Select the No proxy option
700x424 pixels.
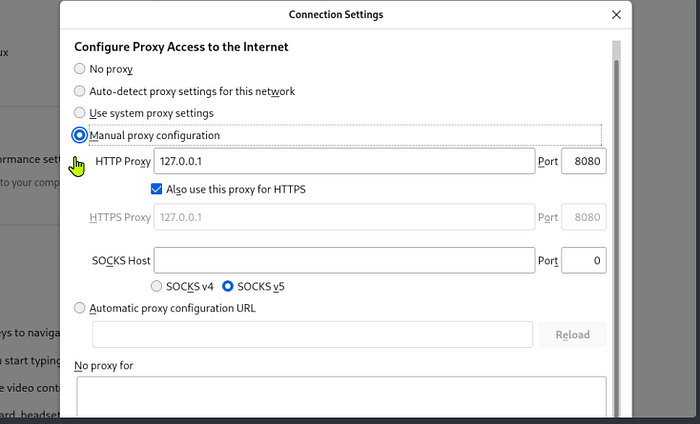tap(79, 69)
